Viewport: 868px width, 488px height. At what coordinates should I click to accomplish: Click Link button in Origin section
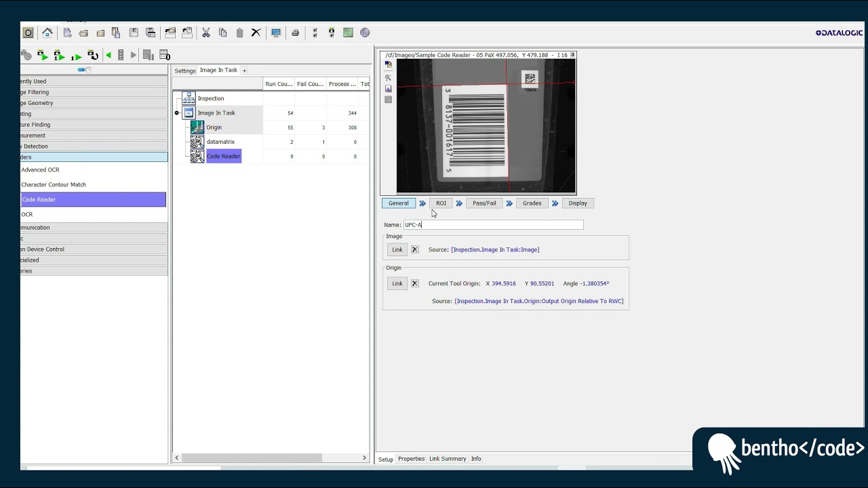397,283
